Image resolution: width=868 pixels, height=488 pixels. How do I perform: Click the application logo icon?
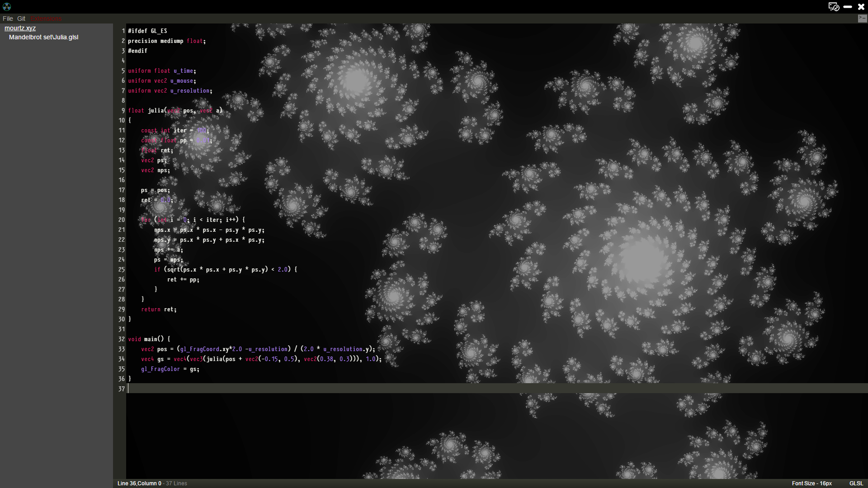point(7,6)
